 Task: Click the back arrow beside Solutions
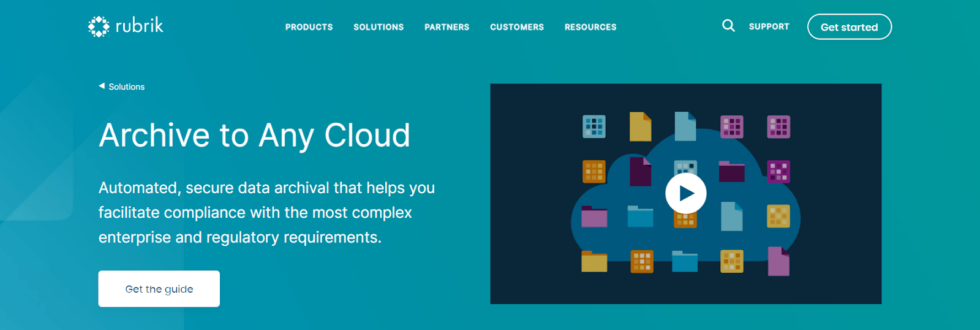coord(102,86)
